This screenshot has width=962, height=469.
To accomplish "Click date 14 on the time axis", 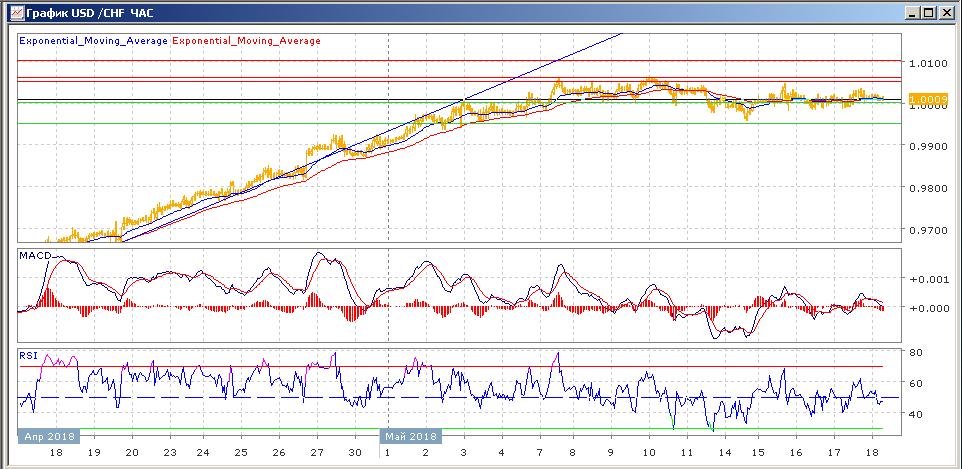I will coord(724,452).
